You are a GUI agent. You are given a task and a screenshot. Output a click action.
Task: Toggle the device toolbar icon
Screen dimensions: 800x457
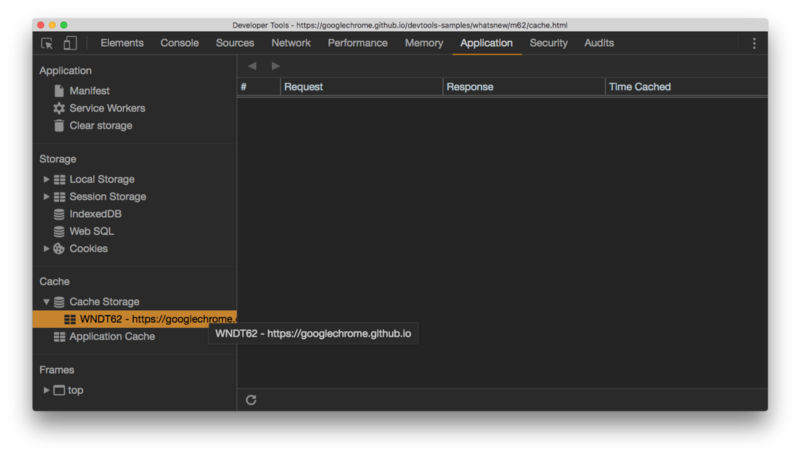pos(70,43)
